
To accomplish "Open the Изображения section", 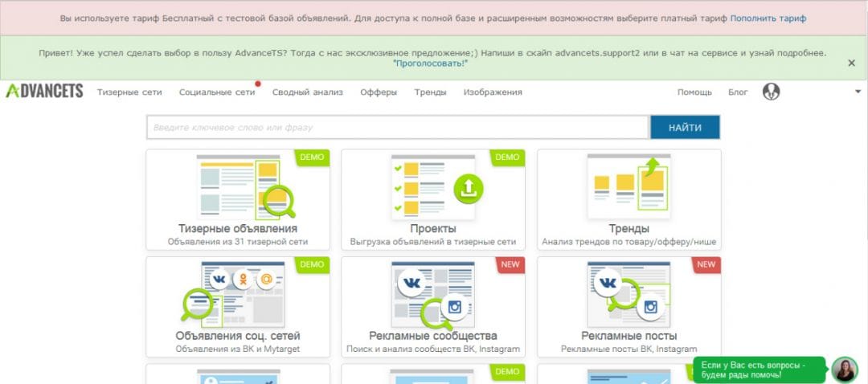I will pyautogui.click(x=493, y=92).
